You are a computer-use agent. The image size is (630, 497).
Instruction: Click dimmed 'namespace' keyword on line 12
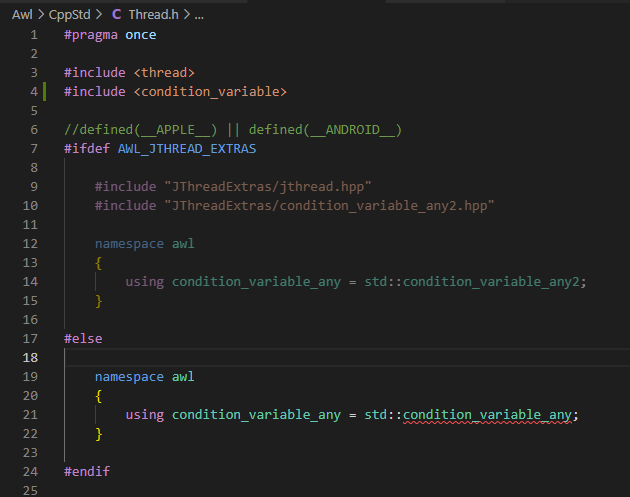pos(129,244)
